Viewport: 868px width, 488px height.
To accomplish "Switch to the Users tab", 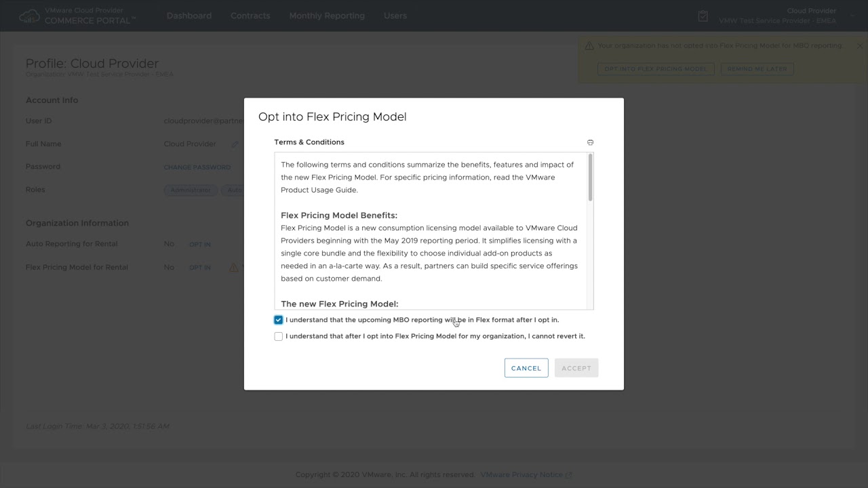I will [395, 16].
